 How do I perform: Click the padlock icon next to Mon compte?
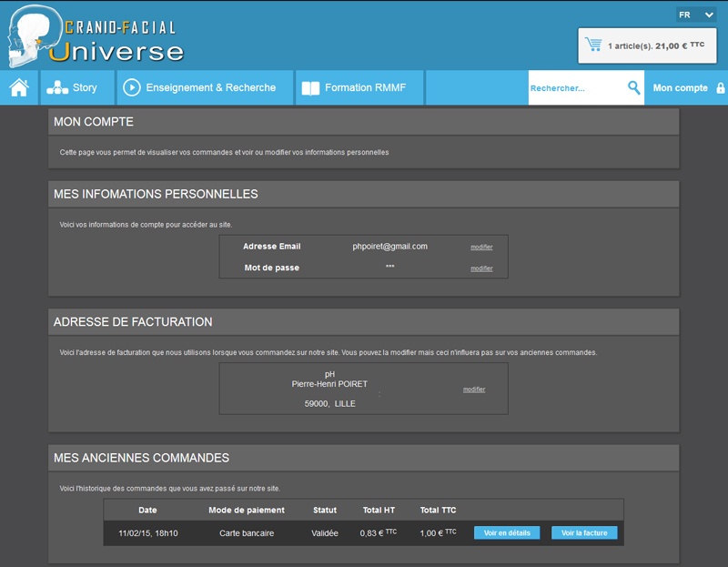(721, 87)
